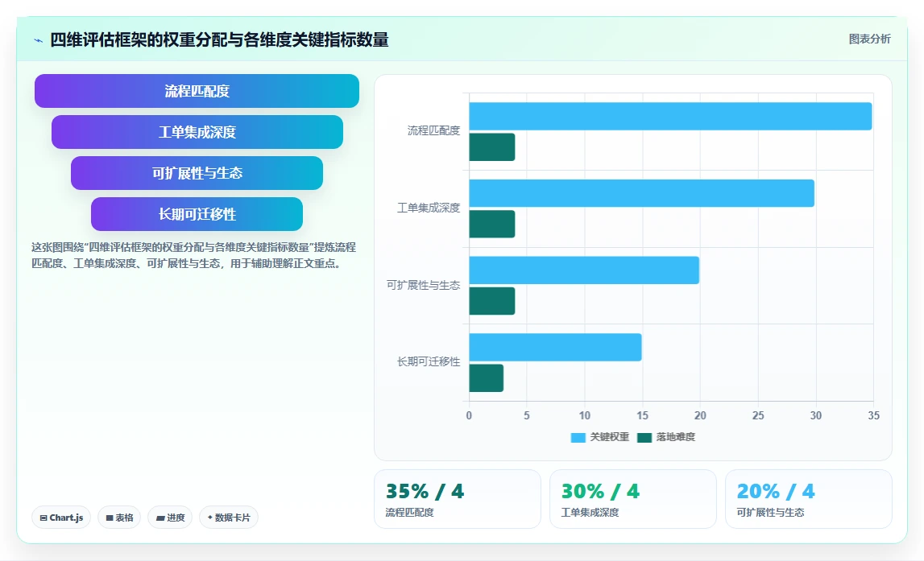Click the 流程匹配度 y-axis label
Screen dimensions: 924x561
pyautogui.click(x=433, y=130)
